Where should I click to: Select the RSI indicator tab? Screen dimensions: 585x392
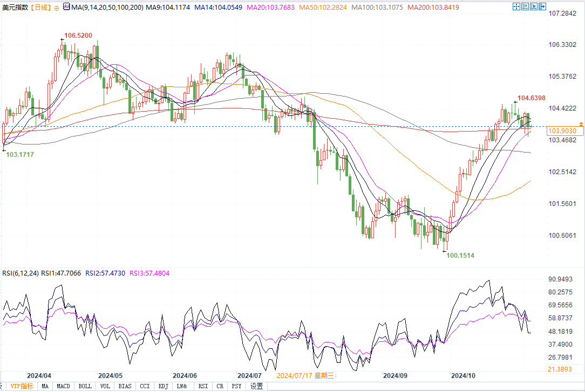tap(203, 386)
